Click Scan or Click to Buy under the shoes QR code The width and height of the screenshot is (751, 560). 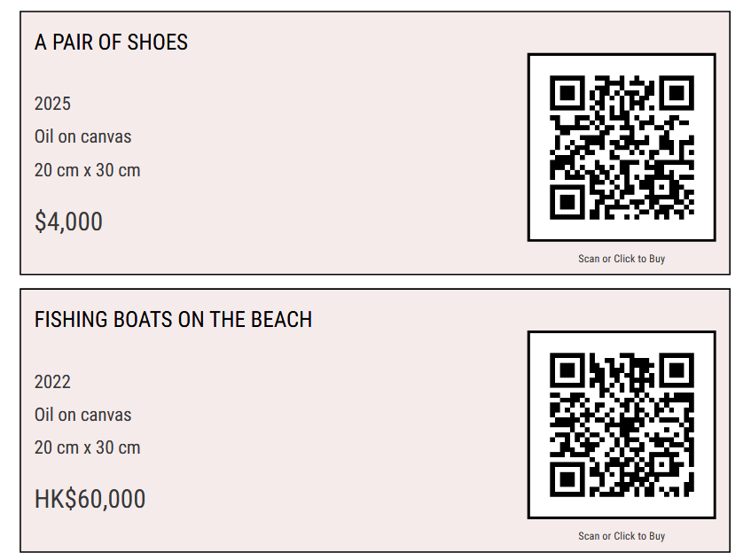click(x=622, y=258)
